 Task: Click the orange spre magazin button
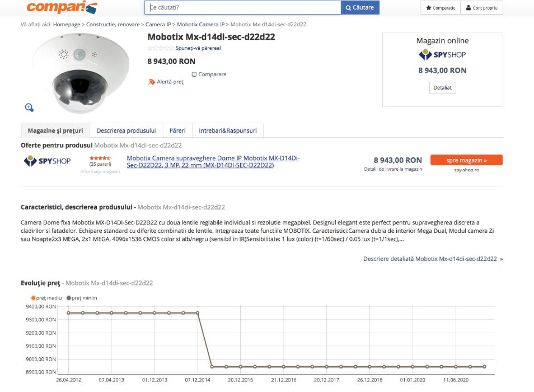tap(466, 160)
